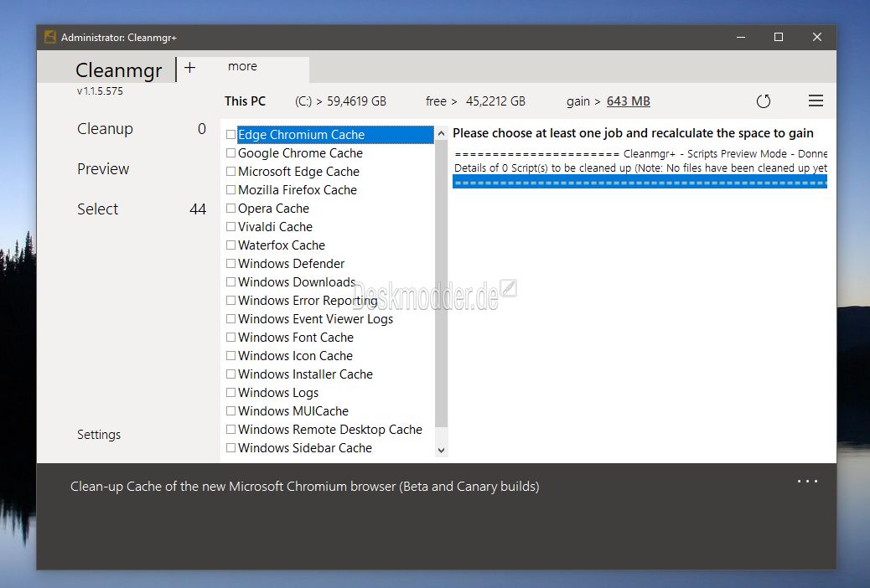Viewport: 870px width, 588px height.
Task: Open the Cleanup section
Action: click(x=105, y=129)
